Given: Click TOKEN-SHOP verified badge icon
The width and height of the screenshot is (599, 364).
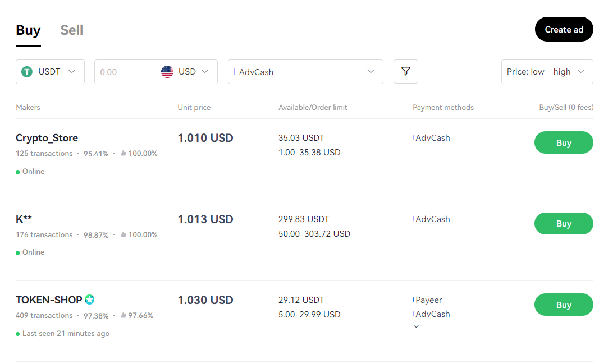Looking at the screenshot, I should click(90, 300).
